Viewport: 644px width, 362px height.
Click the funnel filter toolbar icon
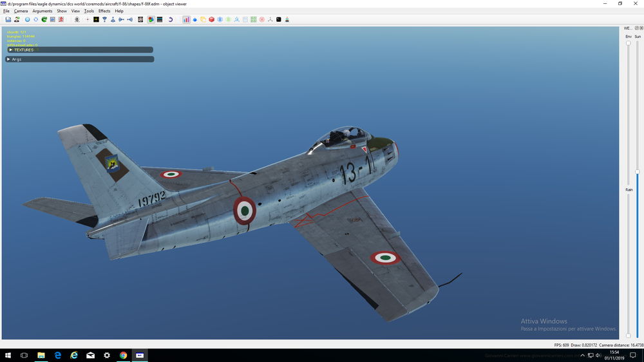(104, 19)
